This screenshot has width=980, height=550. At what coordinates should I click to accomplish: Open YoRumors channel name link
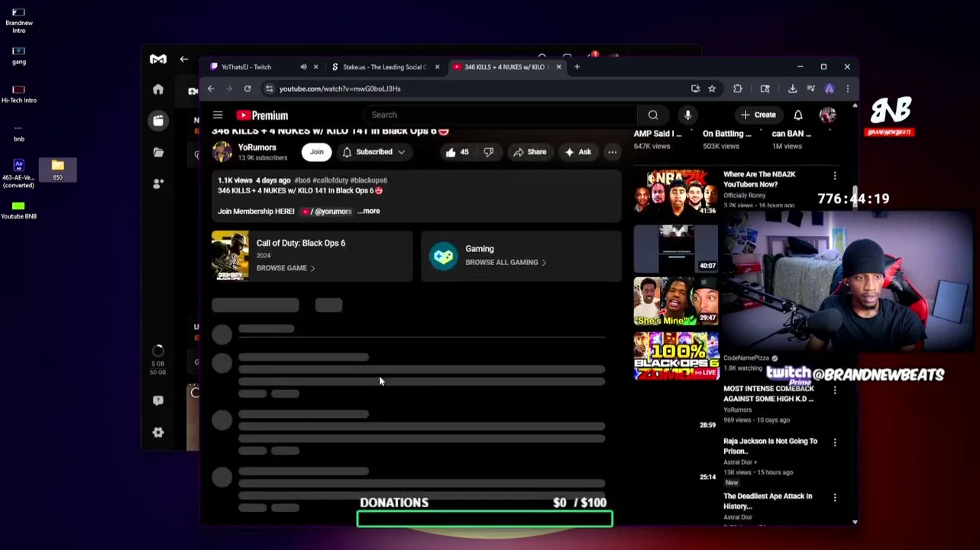(257, 147)
